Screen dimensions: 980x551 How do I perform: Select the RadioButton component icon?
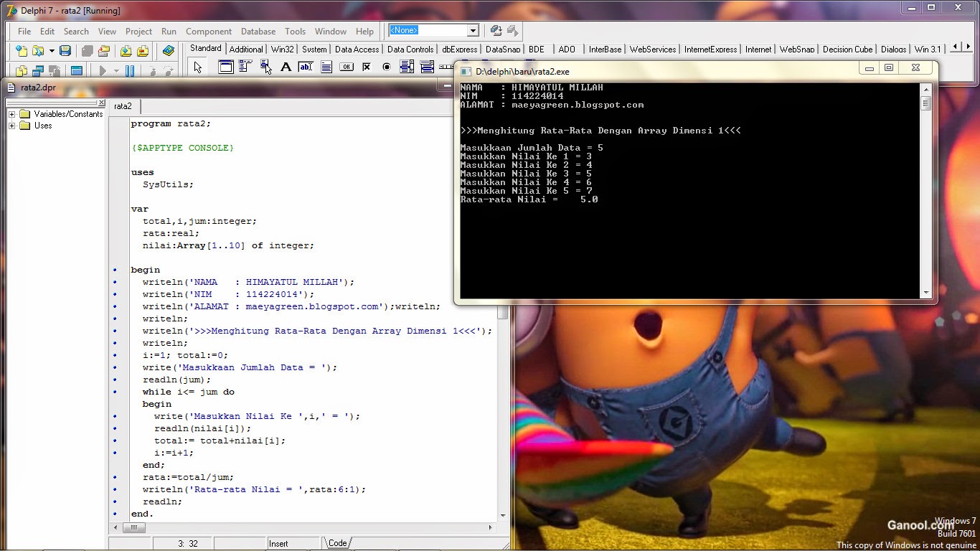(387, 67)
